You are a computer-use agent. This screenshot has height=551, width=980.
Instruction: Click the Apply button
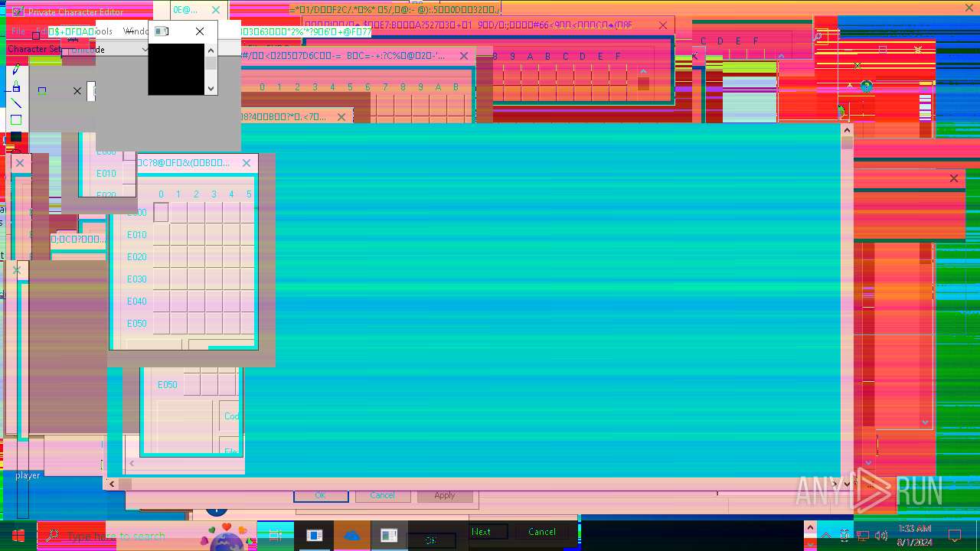pyautogui.click(x=445, y=495)
